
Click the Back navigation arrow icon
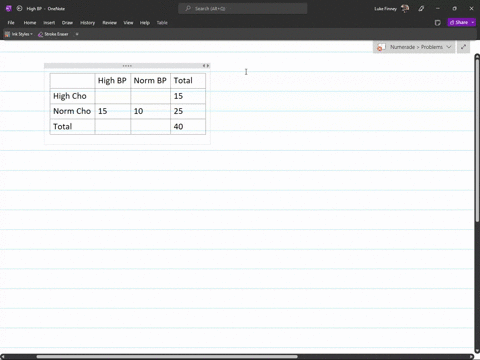(x=19, y=9)
